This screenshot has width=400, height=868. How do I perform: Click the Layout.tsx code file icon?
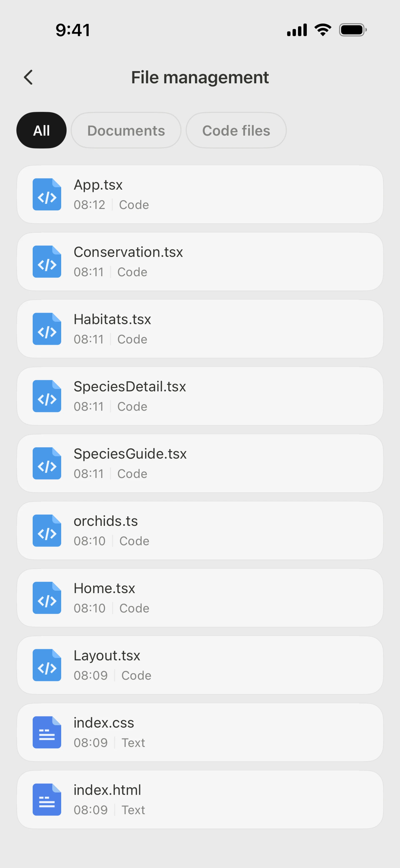point(47,665)
